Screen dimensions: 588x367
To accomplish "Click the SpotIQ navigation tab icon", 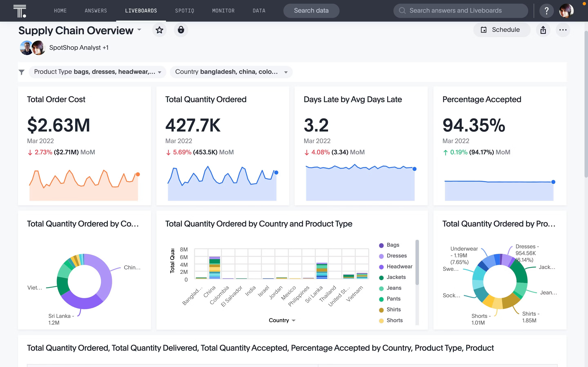I will click(x=185, y=11).
